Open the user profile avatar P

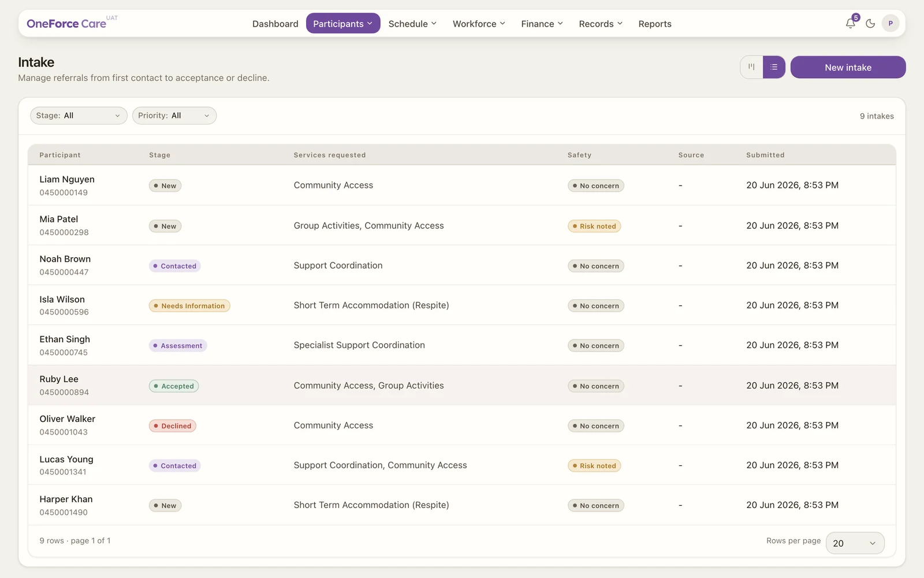[x=891, y=24]
